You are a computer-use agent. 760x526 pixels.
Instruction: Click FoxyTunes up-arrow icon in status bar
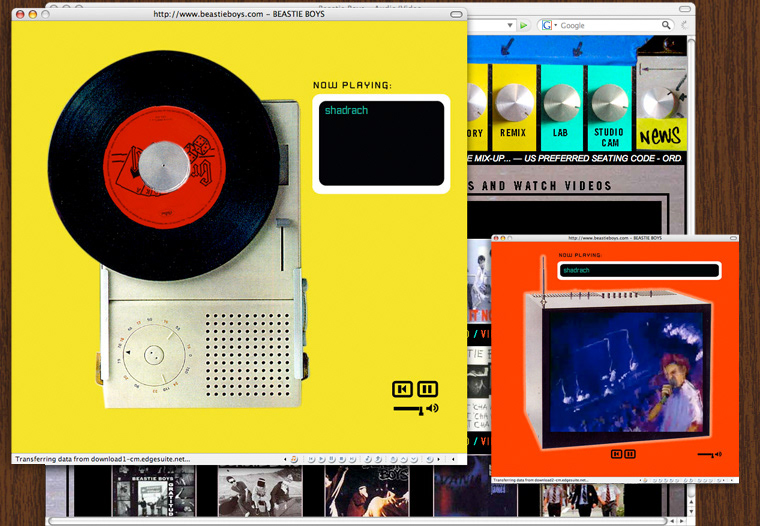403,459
